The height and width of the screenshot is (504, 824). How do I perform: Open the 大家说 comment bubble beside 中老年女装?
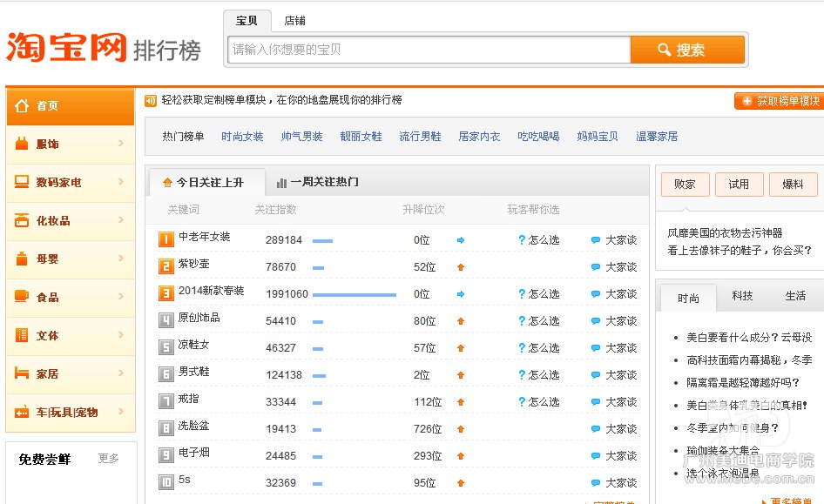click(594, 238)
